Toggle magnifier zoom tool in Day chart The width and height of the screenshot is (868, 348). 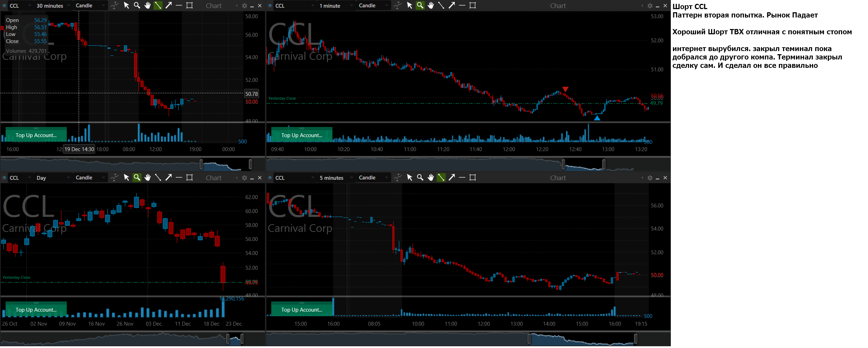137,178
